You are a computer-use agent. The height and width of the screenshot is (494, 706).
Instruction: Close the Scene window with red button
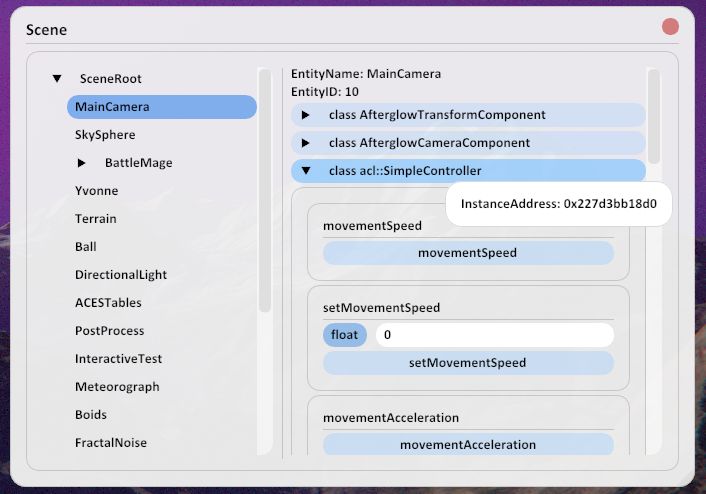click(670, 27)
